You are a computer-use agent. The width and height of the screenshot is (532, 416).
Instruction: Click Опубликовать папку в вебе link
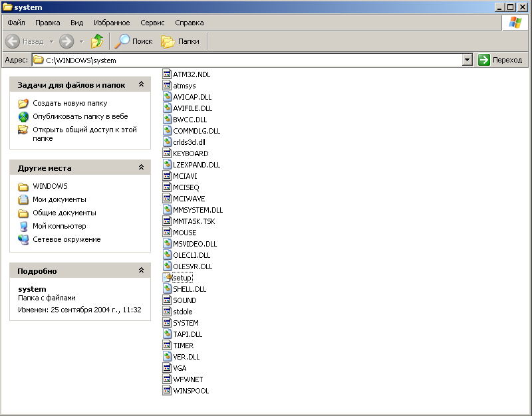[x=80, y=116]
